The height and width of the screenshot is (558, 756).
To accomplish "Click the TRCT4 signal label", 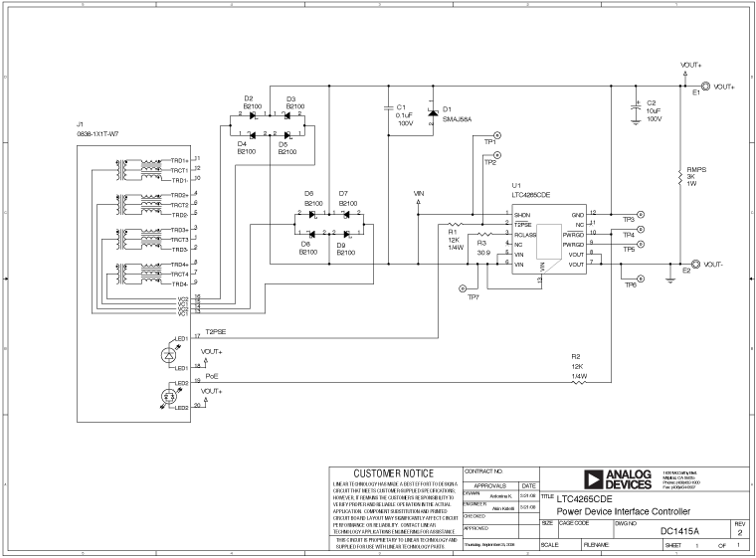I will [179, 274].
